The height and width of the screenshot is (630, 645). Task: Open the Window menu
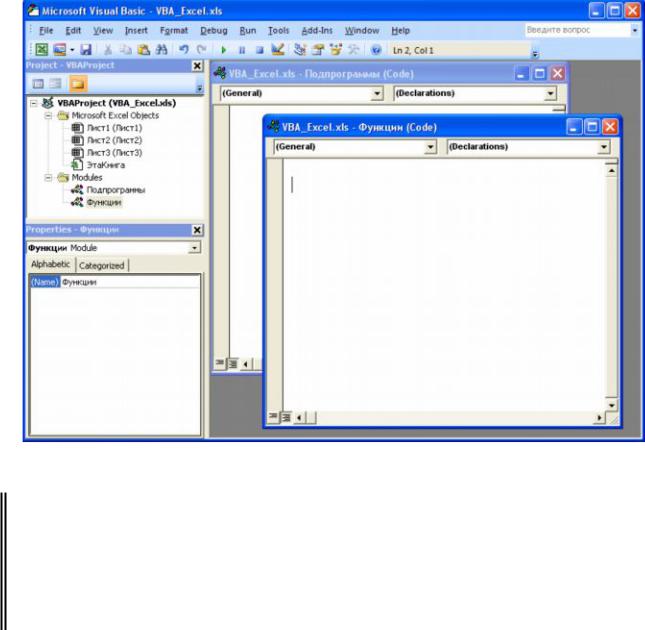pyautogui.click(x=362, y=30)
